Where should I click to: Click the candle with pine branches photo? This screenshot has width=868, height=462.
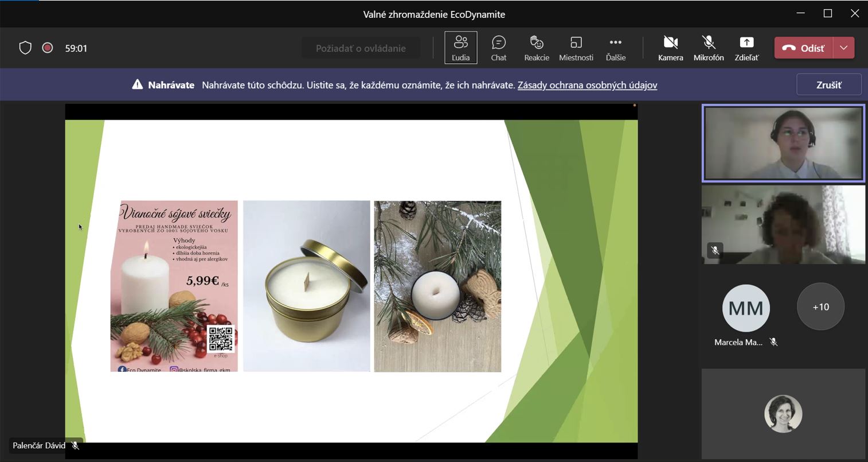437,286
